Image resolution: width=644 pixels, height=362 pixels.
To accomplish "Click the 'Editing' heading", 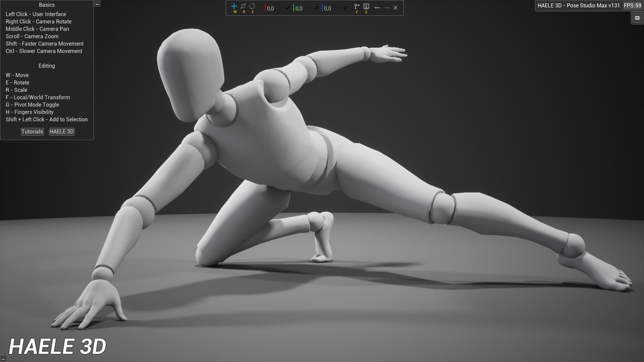I will [47, 66].
